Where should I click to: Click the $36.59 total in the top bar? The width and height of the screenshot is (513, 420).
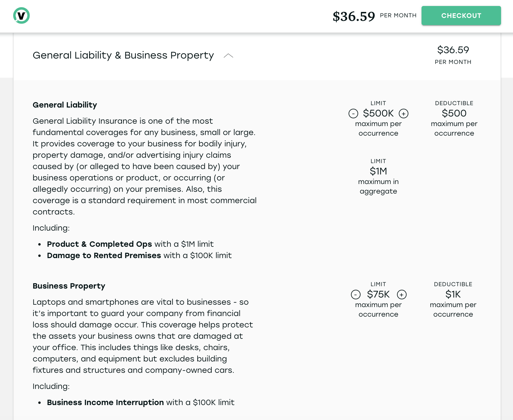354,16
